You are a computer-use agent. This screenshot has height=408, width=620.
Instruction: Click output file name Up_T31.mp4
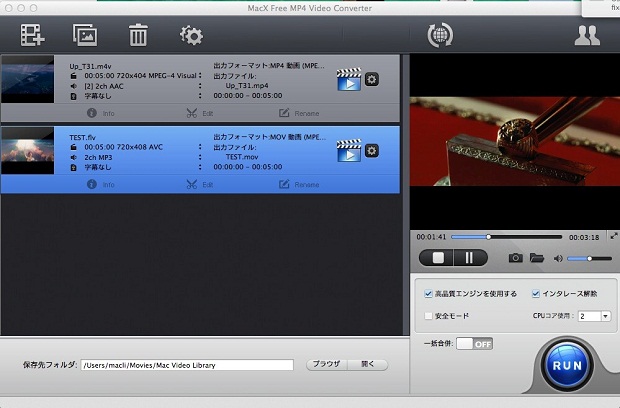247,85
